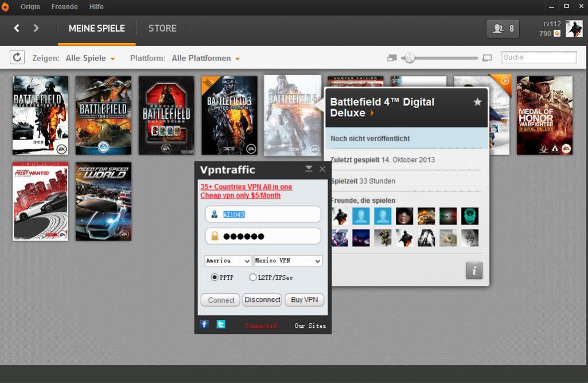The image size is (588, 383).
Task: Click the Disconnect button in Vpntraffic
Action: pyautogui.click(x=262, y=300)
